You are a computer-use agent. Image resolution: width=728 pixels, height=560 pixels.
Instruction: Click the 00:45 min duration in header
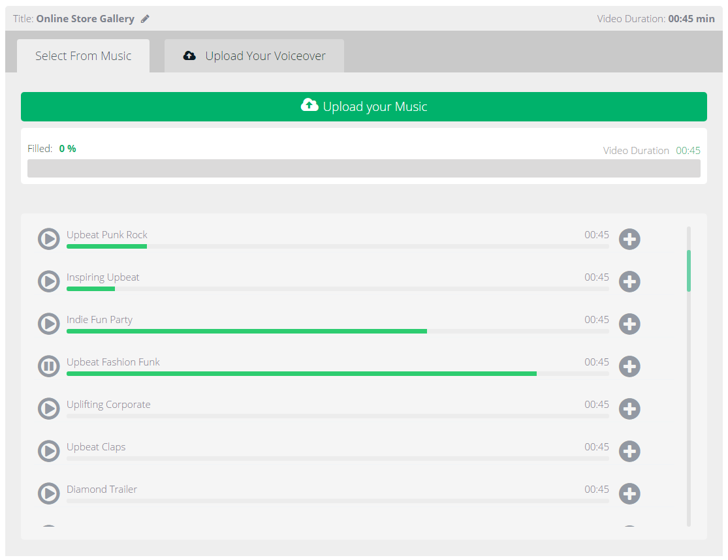coord(691,19)
